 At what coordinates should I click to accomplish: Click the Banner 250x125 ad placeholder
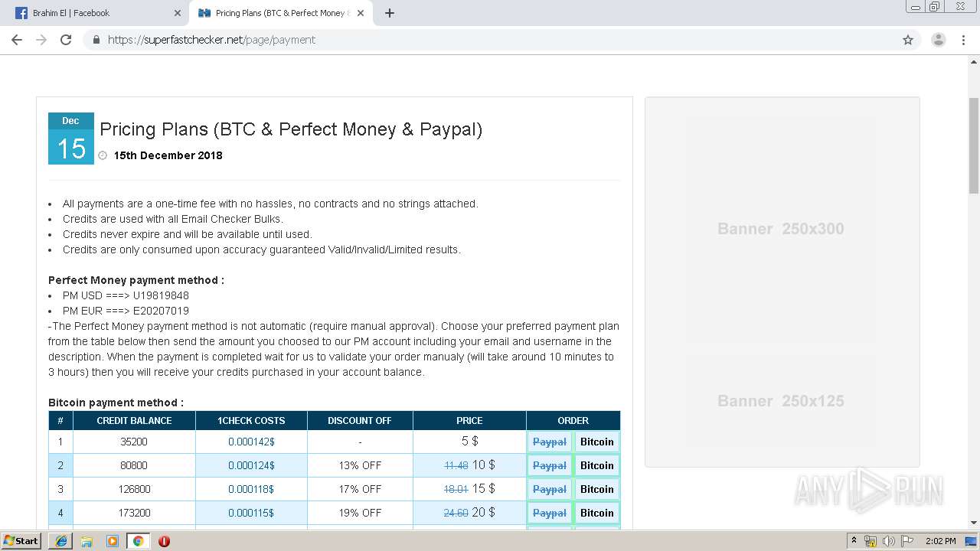[x=781, y=401]
